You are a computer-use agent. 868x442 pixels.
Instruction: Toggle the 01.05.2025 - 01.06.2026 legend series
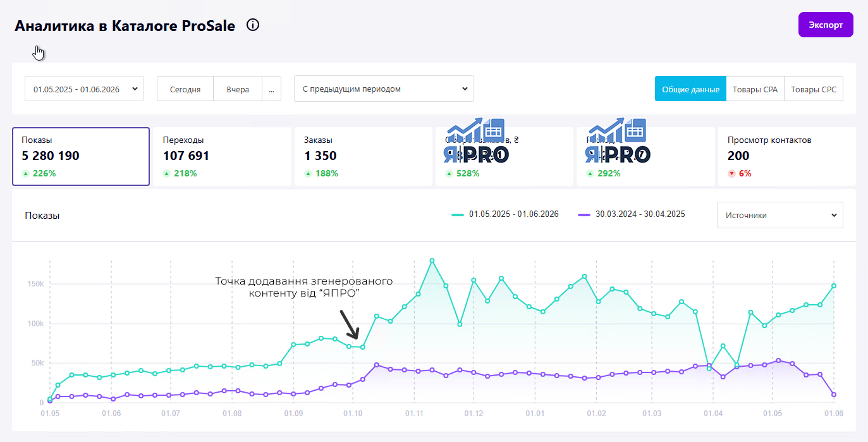pyautogui.click(x=505, y=214)
